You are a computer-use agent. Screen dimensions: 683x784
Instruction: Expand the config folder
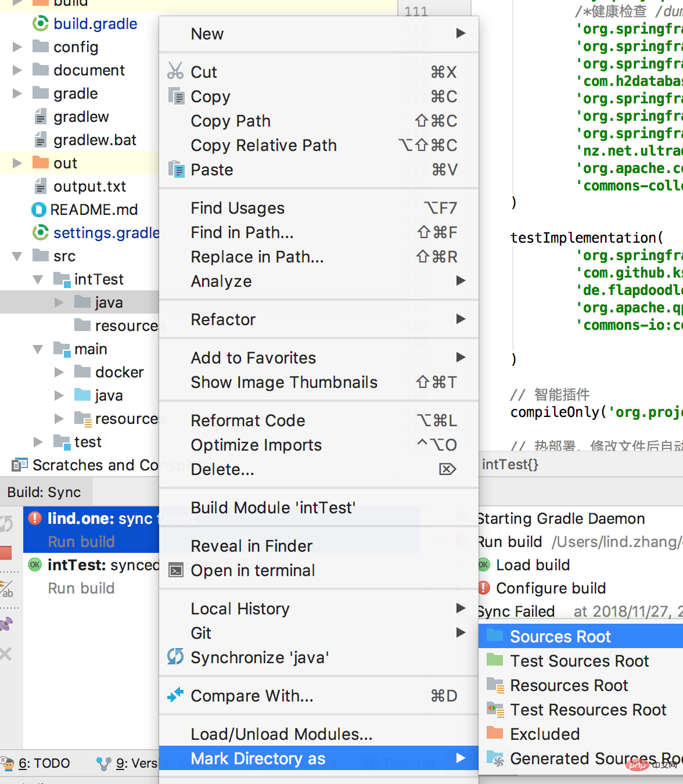[17, 46]
